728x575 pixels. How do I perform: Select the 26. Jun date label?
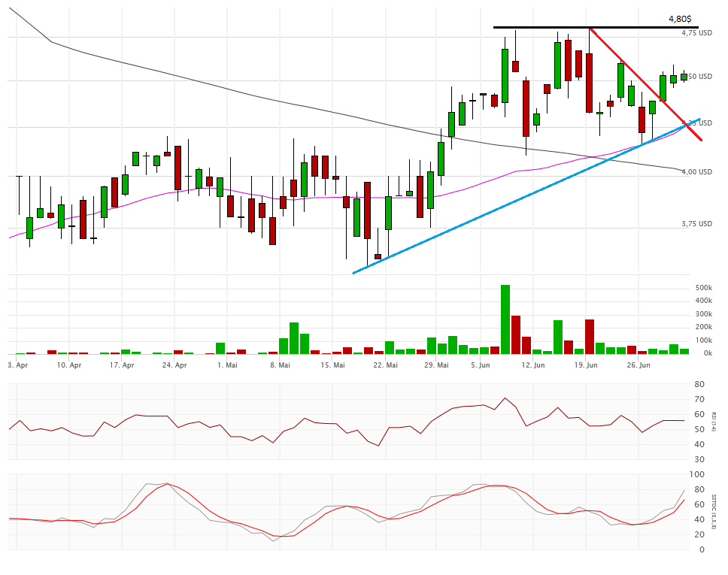tap(639, 365)
